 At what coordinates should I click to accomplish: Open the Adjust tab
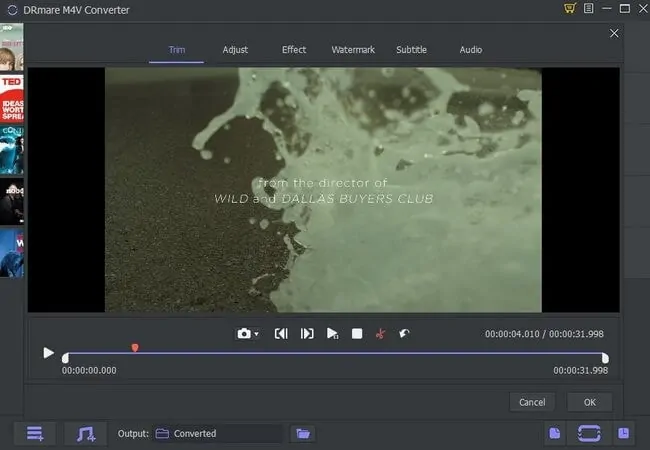point(235,50)
